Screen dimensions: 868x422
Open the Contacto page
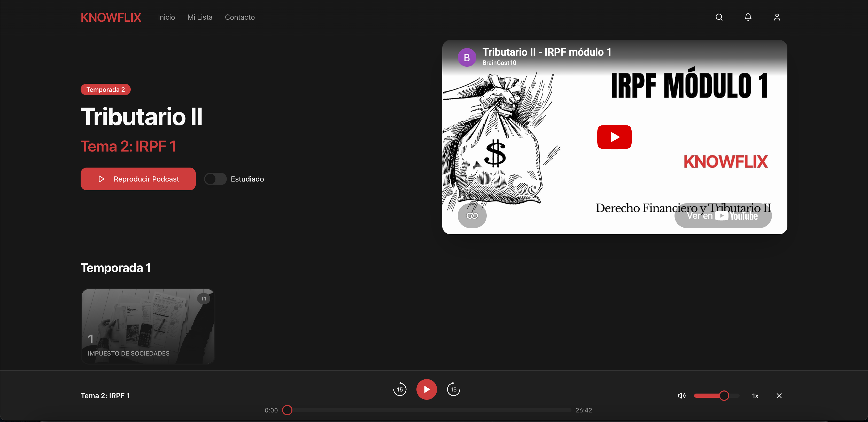pyautogui.click(x=240, y=17)
